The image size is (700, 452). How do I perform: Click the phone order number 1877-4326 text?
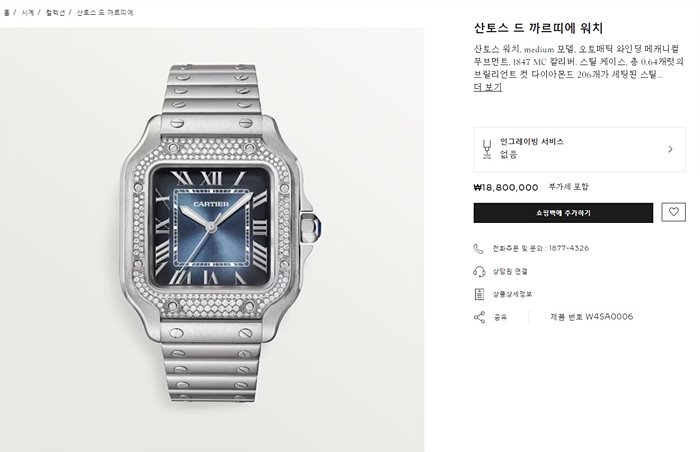coord(568,248)
